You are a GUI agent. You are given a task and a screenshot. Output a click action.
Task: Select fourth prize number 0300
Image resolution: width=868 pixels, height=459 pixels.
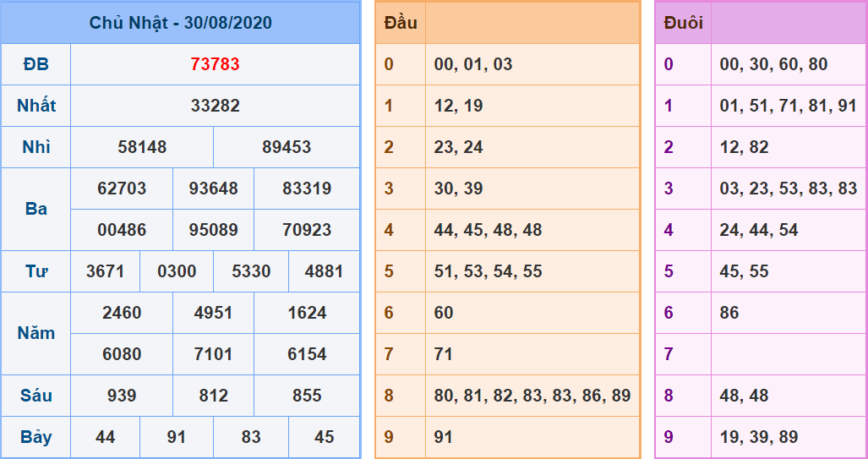(x=177, y=271)
